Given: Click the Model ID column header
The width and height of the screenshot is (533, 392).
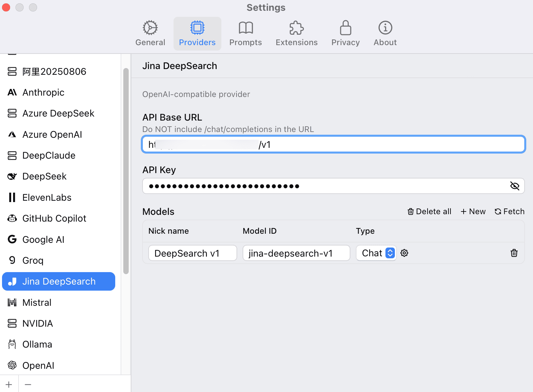Looking at the screenshot, I should (259, 231).
